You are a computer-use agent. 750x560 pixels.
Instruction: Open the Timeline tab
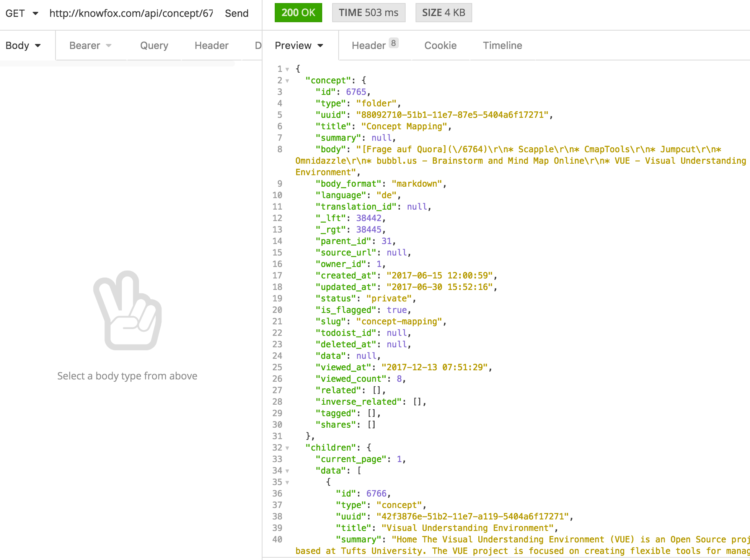coord(502,46)
